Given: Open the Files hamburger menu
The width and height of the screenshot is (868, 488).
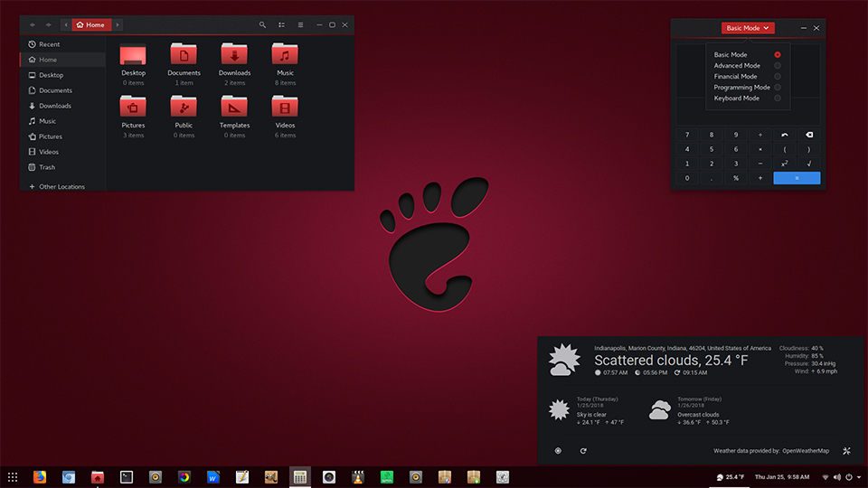Looking at the screenshot, I should click(x=300, y=25).
